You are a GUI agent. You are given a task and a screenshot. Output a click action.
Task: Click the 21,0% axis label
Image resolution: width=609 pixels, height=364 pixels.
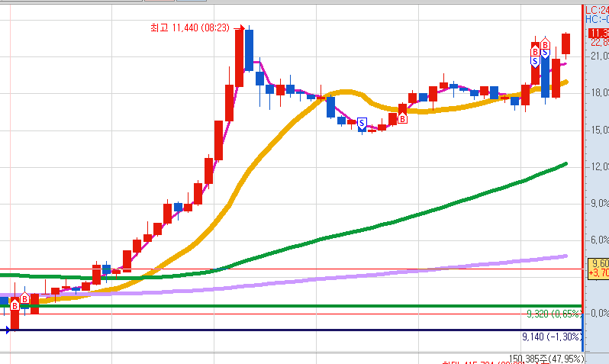click(x=599, y=56)
